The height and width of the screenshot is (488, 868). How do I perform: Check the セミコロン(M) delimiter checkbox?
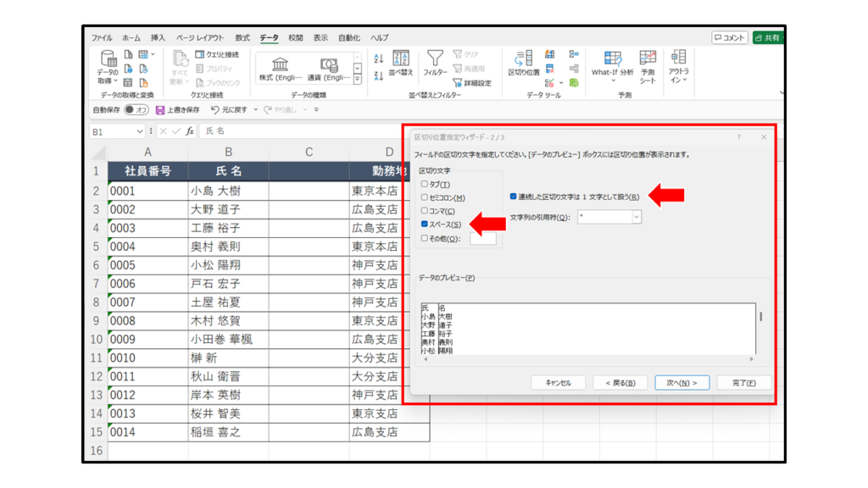point(425,197)
